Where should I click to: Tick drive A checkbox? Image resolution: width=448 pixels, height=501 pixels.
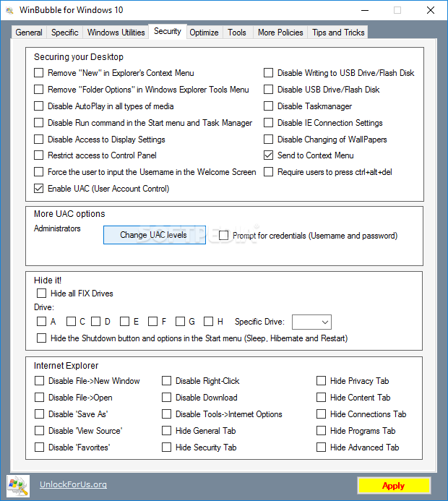[x=41, y=322]
